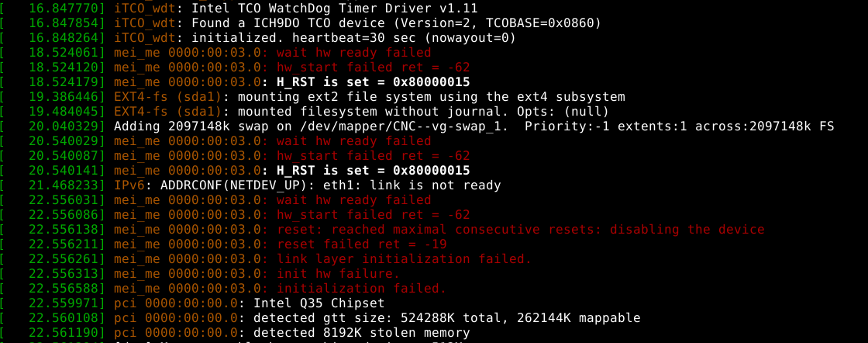Click bold H_RST message at 18.524179

[367, 82]
